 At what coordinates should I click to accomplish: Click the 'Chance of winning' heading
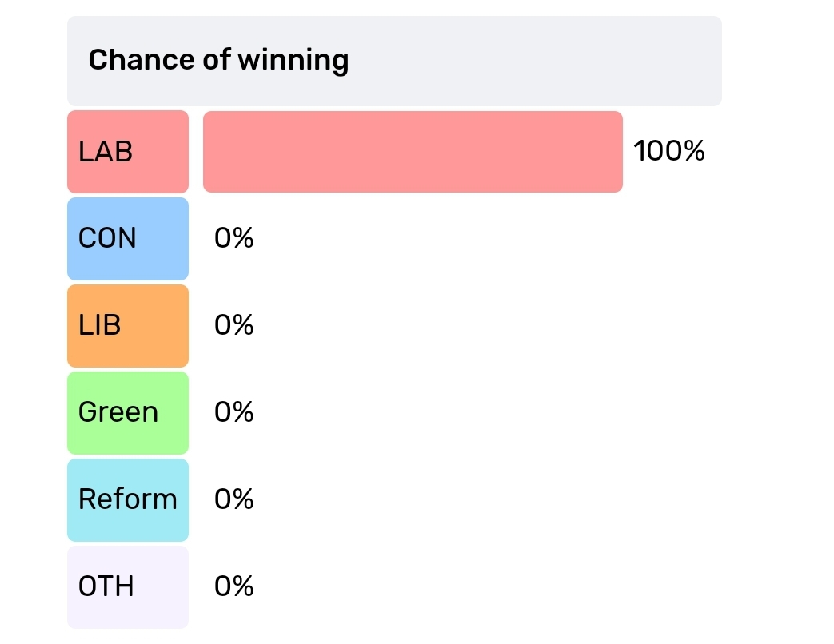[x=218, y=59]
